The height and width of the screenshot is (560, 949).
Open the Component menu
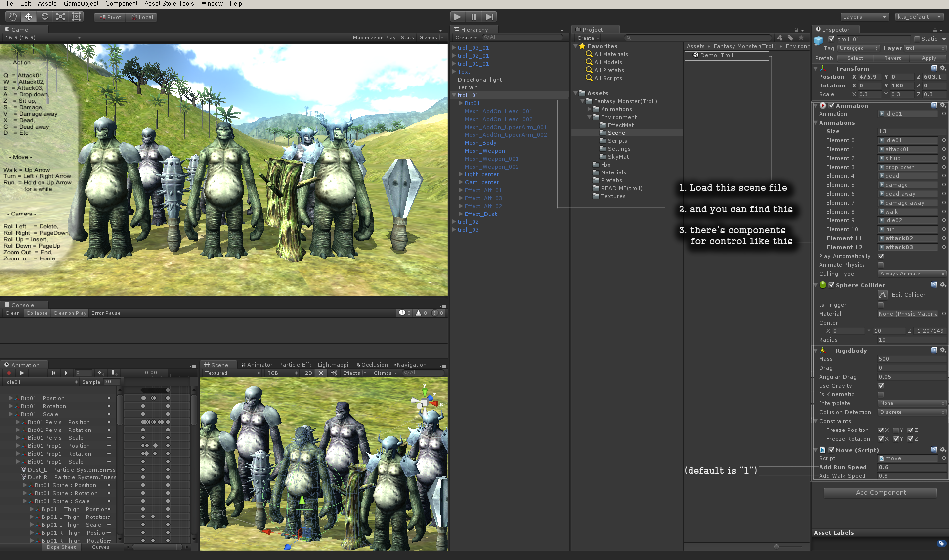pyautogui.click(x=122, y=4)
